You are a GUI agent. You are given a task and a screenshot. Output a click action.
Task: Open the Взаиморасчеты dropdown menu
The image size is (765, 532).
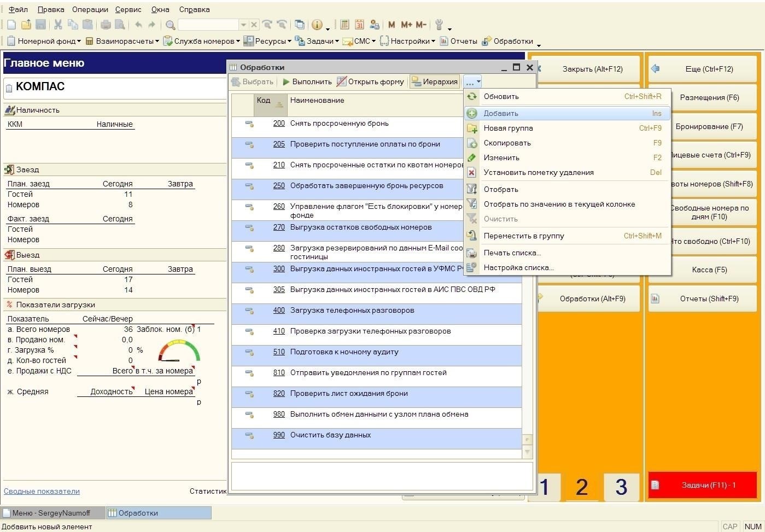(122, 41)
